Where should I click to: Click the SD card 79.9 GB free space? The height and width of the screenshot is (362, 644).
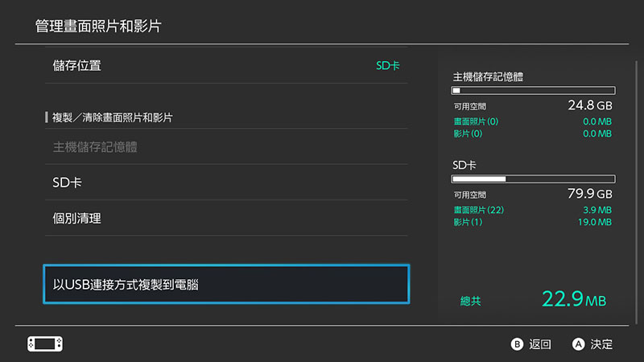pos(589,194)
